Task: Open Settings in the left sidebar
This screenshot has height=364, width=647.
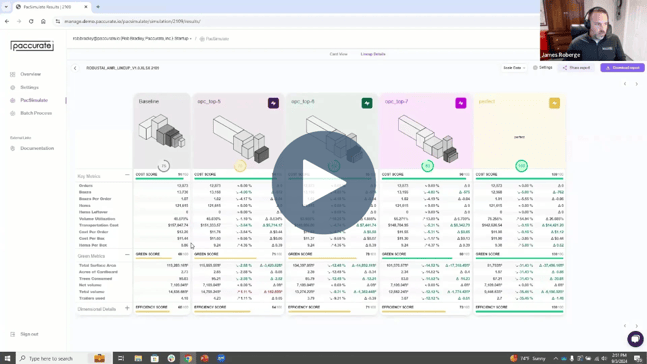Action: (29, 87)
